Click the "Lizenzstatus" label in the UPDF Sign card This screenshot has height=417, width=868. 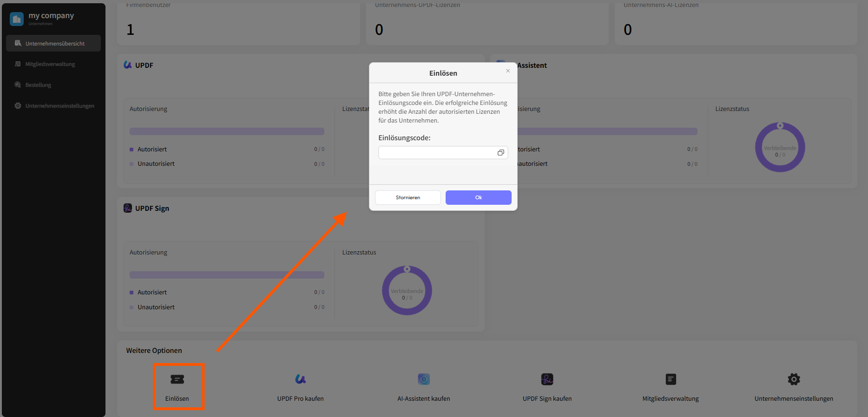pos(359,252)
